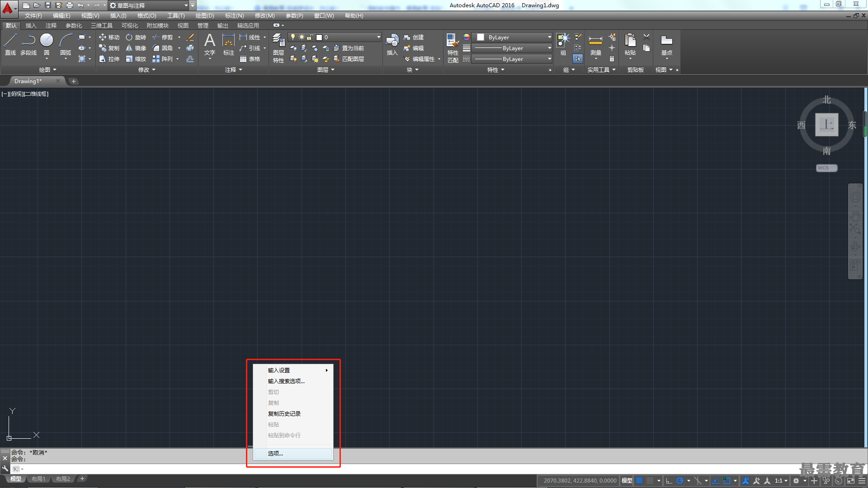The width and height of the screenshot is (868, 488).
Task: Click 创建 (Create block) button
Action: [x=414, y=37]
